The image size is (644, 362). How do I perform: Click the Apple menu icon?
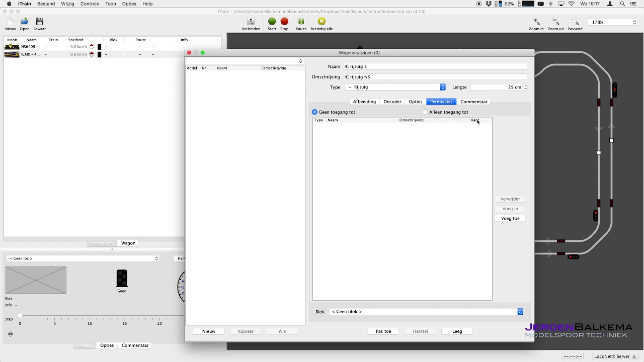coord(9,4)
